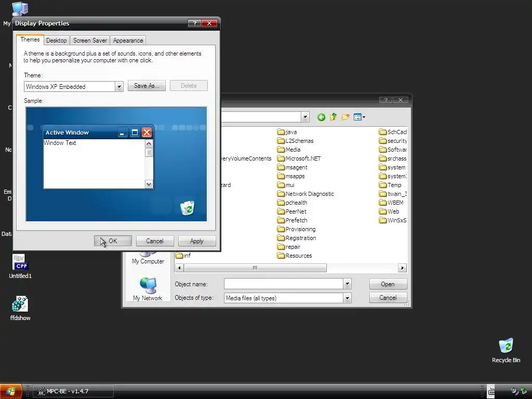Select the ffdshow desktop icon
This screenshot has width=532, height=399.
(20, 308)
